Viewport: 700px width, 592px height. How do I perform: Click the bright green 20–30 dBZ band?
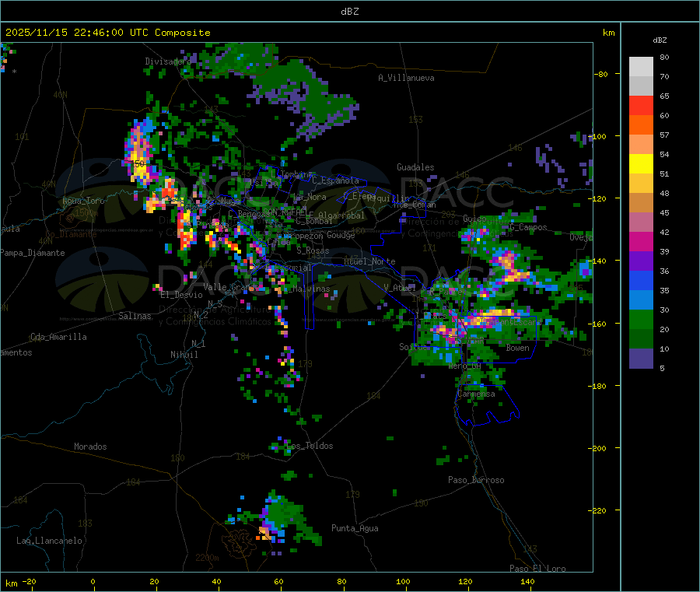pos(641,320)
